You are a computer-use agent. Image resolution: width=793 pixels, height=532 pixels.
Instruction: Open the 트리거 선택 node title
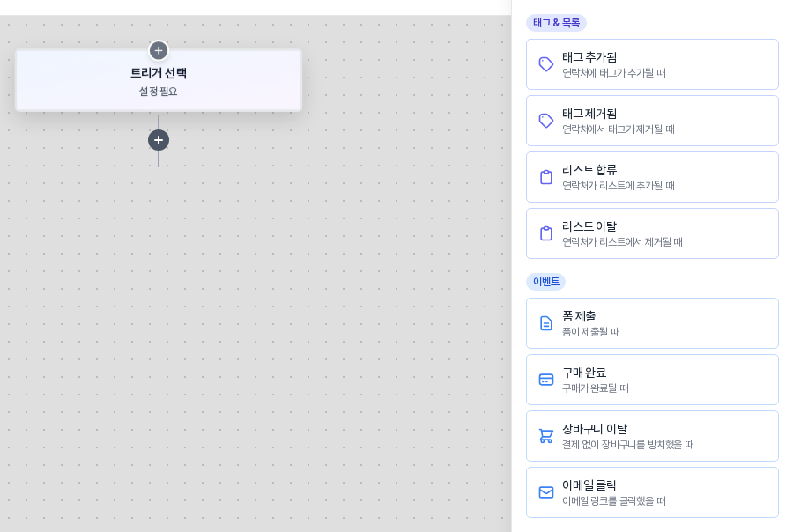(x=159, y=73)
